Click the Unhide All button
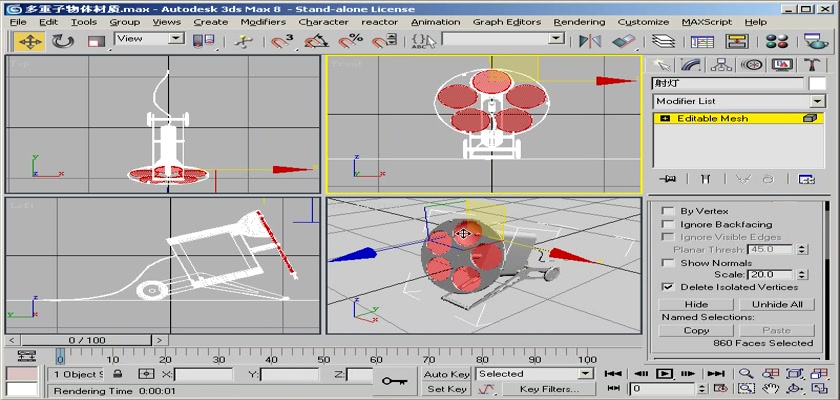 pyautogui.click(x=777, y=304)
